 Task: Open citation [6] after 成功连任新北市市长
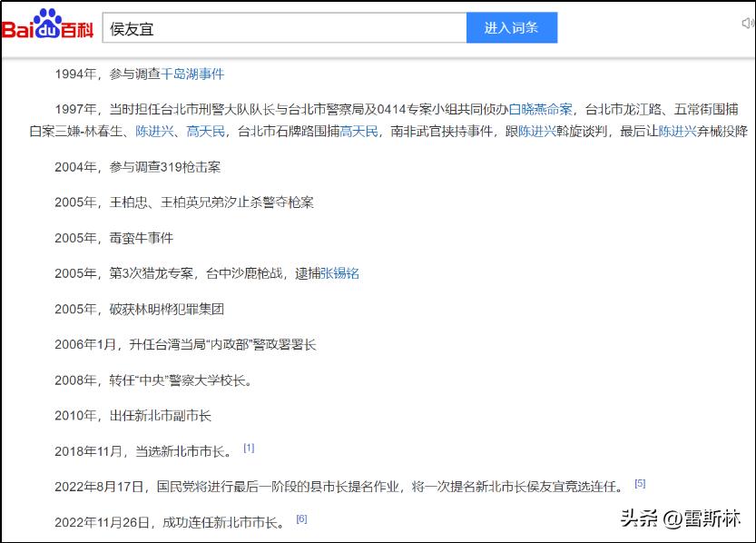[x=303, y=518]
